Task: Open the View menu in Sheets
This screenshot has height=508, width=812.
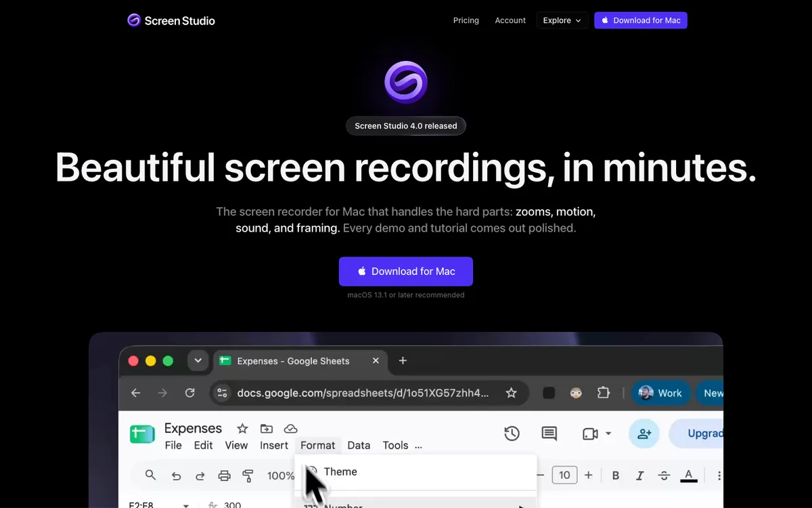Action: click(236, 445)
